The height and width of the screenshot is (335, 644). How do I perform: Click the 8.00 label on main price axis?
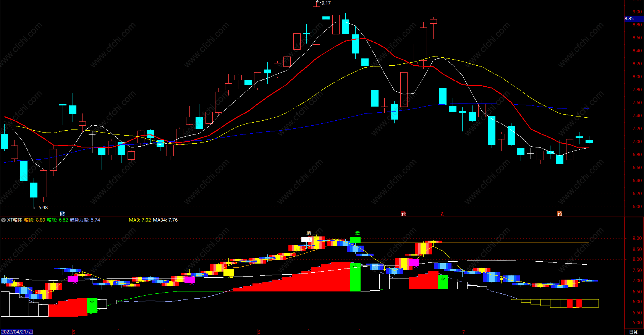[637, 77]
